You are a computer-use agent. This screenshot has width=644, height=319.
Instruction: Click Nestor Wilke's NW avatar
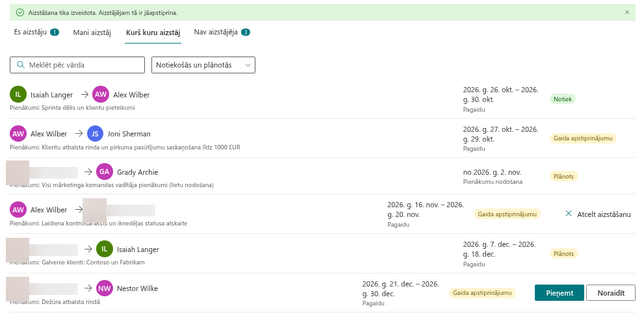click(105, 288)
